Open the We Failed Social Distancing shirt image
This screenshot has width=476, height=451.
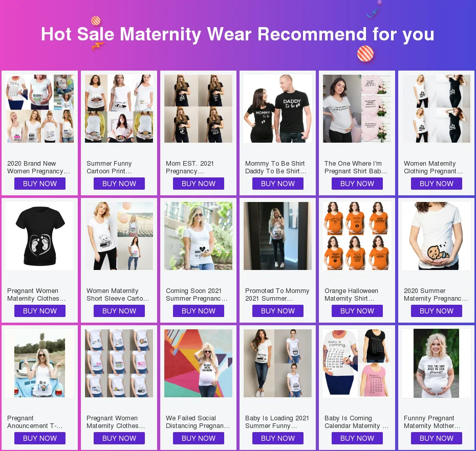pos(198,364)
